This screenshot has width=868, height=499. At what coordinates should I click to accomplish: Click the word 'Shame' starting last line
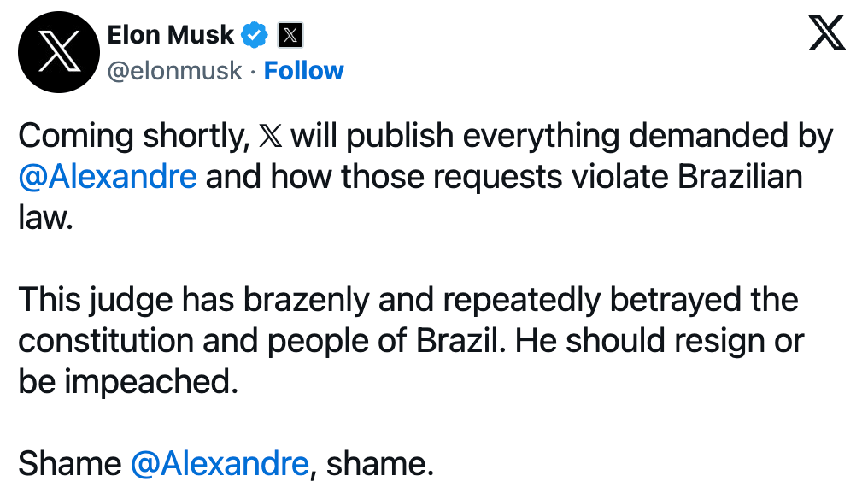tap(70, 464)
